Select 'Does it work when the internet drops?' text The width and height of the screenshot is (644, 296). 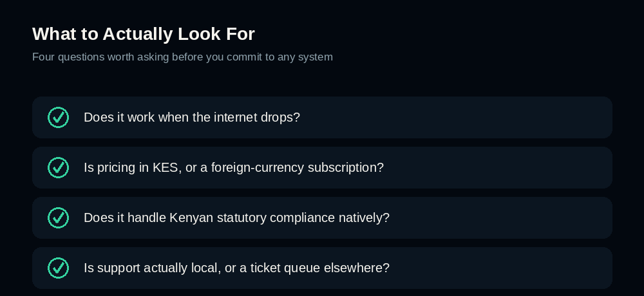coord(192,117)
